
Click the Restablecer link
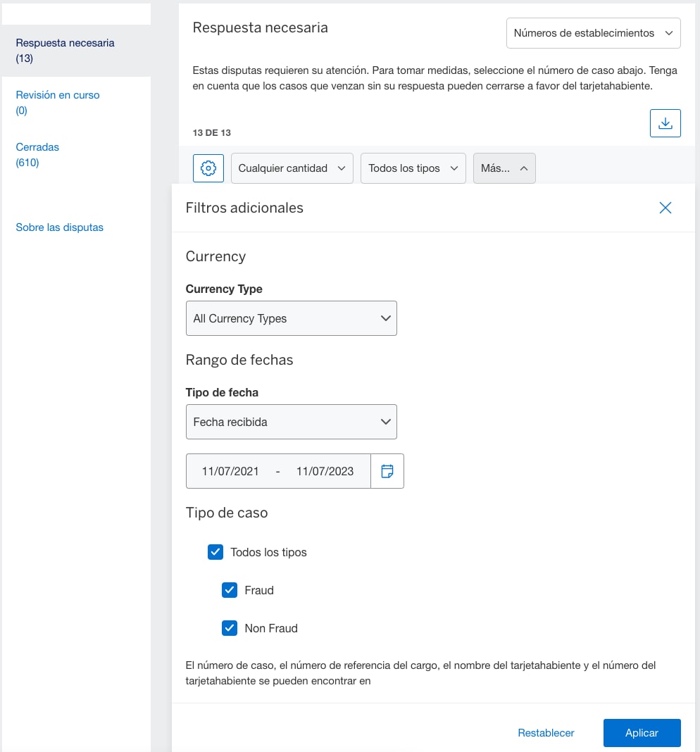pos(545,732)
